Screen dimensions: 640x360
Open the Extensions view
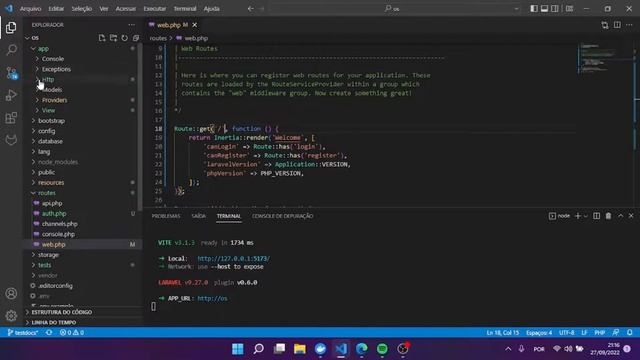(x=11, y=118)
